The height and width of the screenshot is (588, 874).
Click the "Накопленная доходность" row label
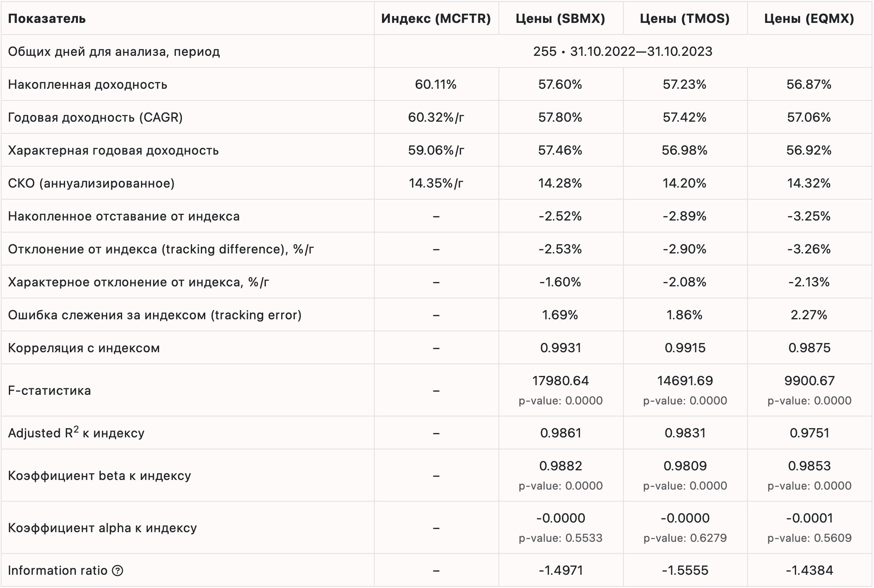tap(88, 84)
